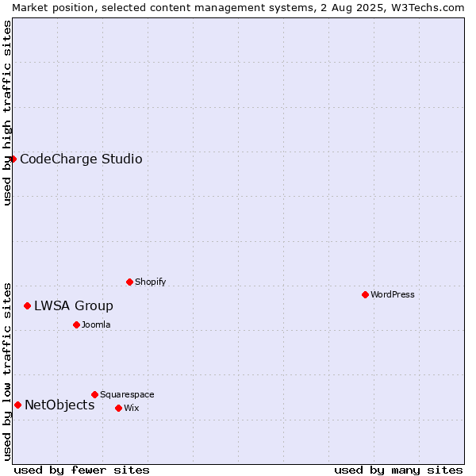Image resolution: width=476 pixels, height=476 pixels.
Task: Click the chart title mentioning W3Techs.com
Action: pos(238,8)
